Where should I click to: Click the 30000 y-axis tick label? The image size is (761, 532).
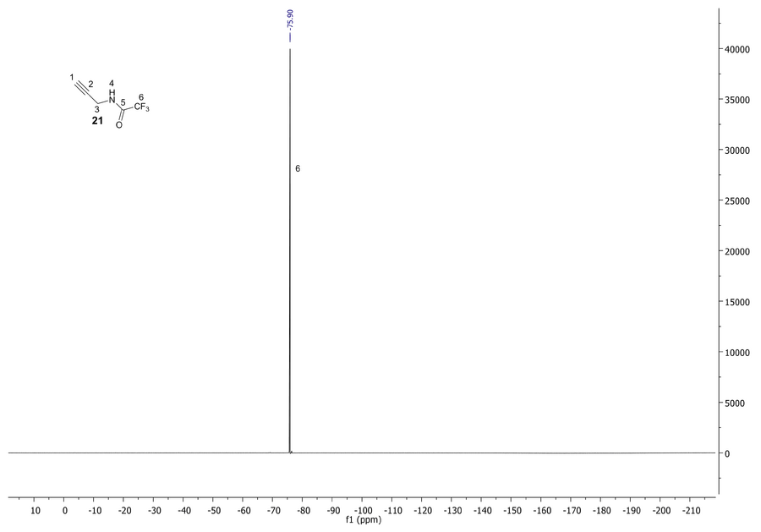tap(737, 151)
